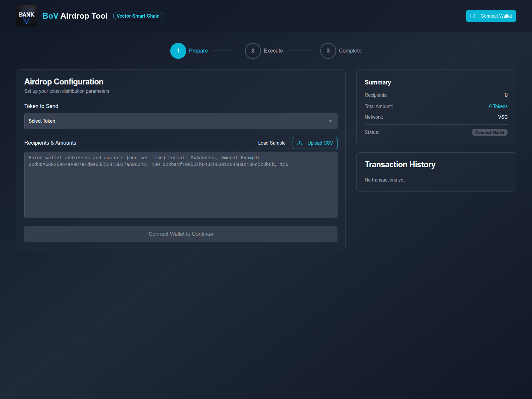Click the BoV bank logo icon
532x399 pixels.
[x=27, y=16]
